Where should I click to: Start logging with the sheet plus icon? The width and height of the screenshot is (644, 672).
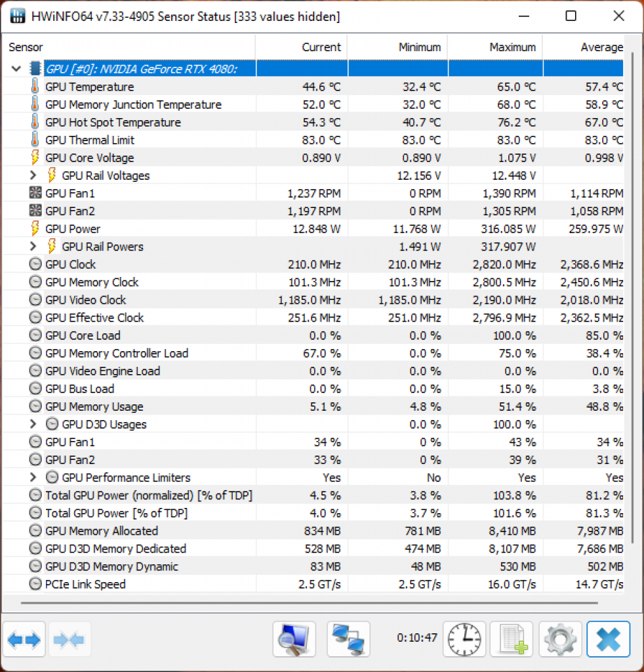(512, 639)
